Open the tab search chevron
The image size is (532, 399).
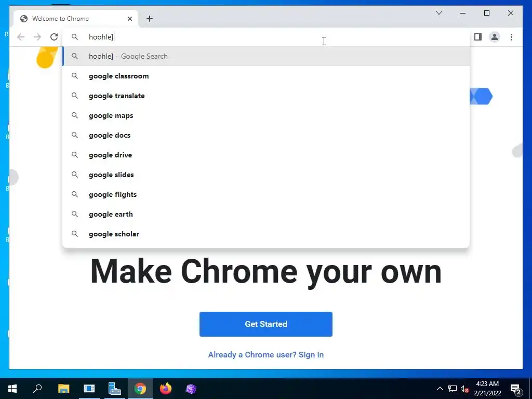(x=438, y=13)
